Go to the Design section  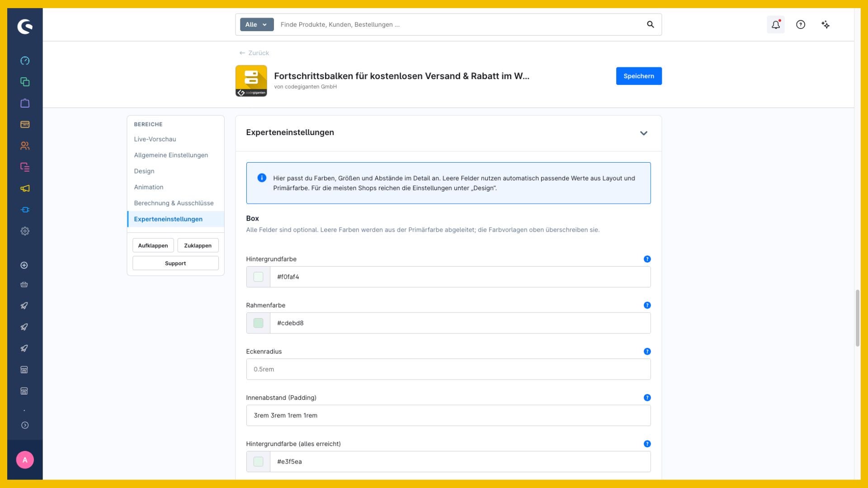pos(144,171)
